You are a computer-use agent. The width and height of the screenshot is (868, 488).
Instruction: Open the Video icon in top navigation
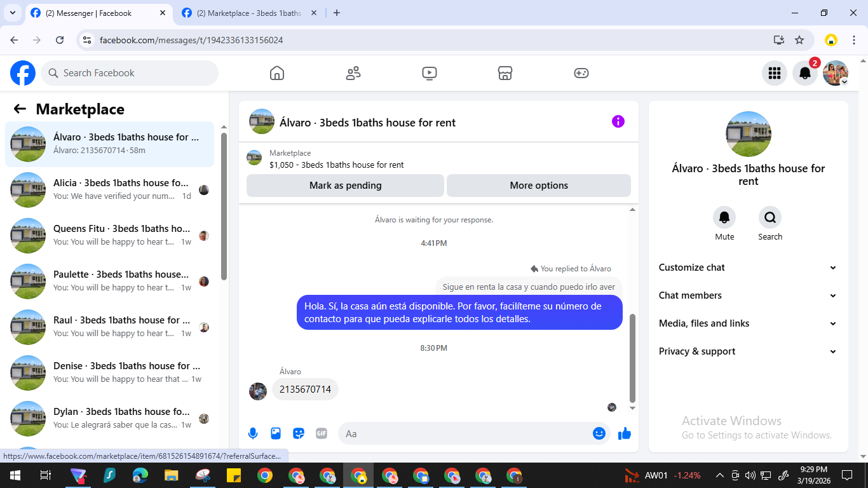[430, 73]
